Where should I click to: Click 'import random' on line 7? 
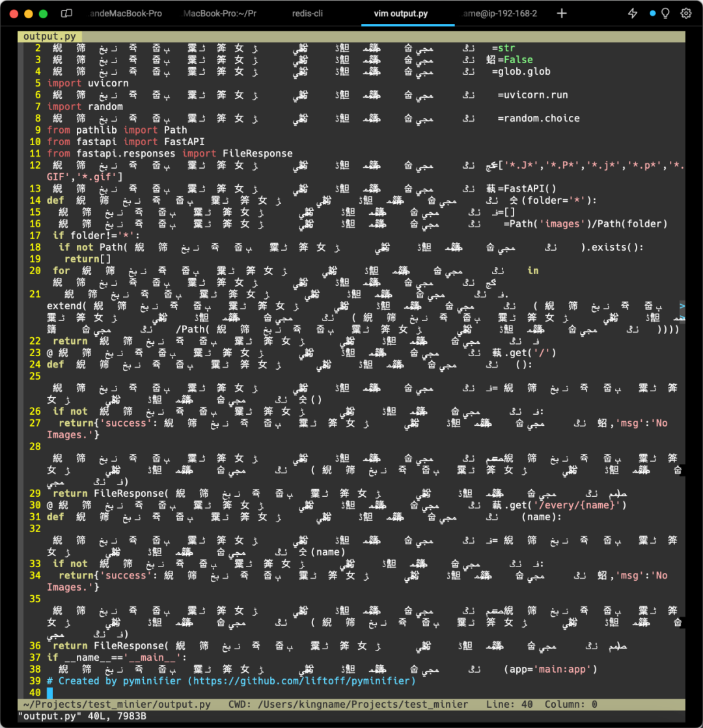(x=85, y=107)
